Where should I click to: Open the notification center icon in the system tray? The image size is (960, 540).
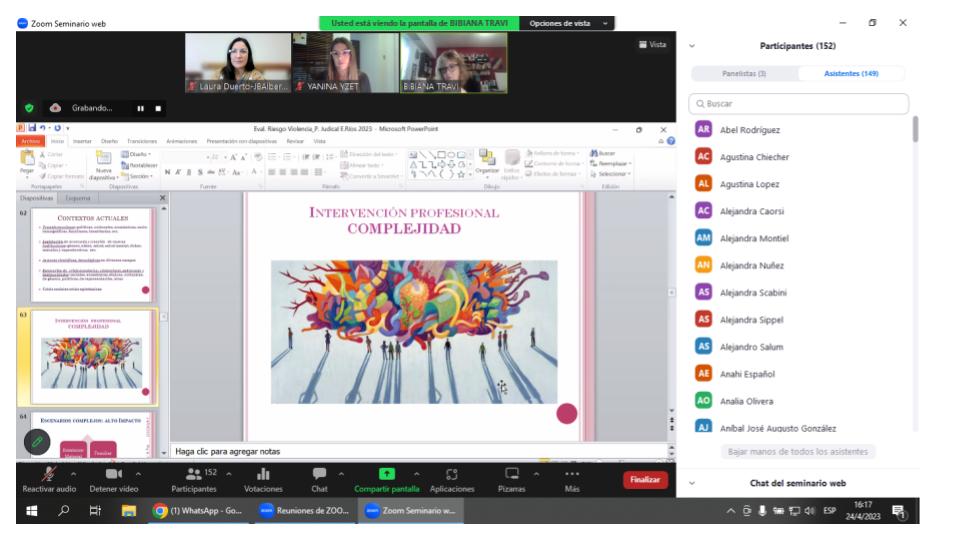tap(898, 511)
